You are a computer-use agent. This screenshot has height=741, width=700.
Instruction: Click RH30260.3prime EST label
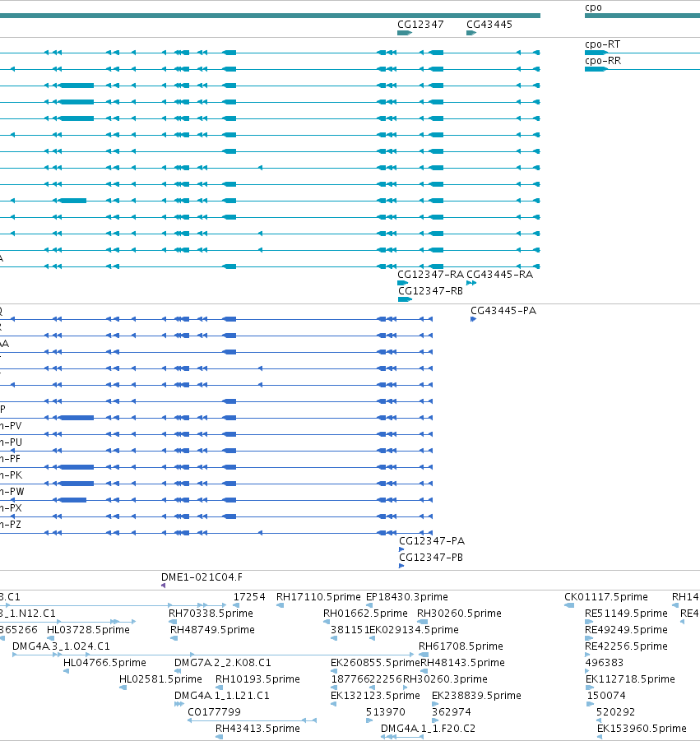pyautogui.click(x=445, y=679)
